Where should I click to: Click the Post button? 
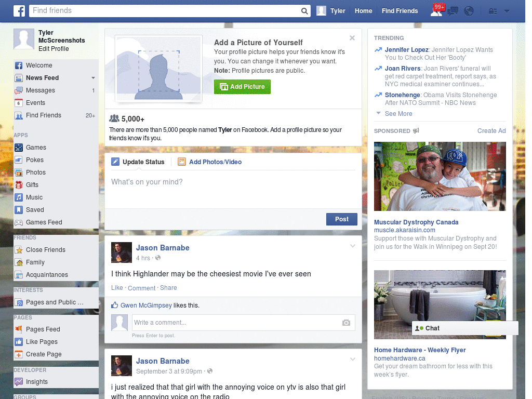coord(342,219)
